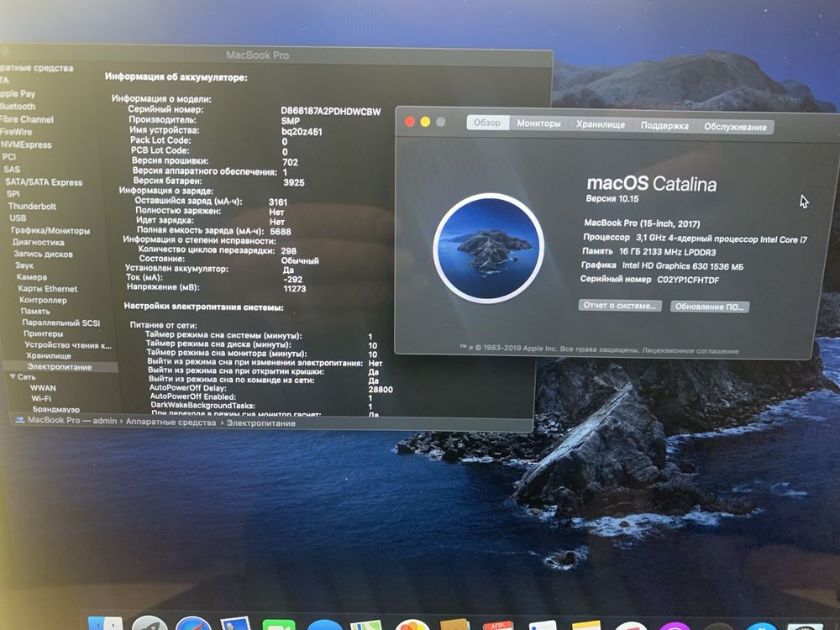The image size is (840, 630).
Task: Select SAS in sidebar
Action: coord(11,169)
